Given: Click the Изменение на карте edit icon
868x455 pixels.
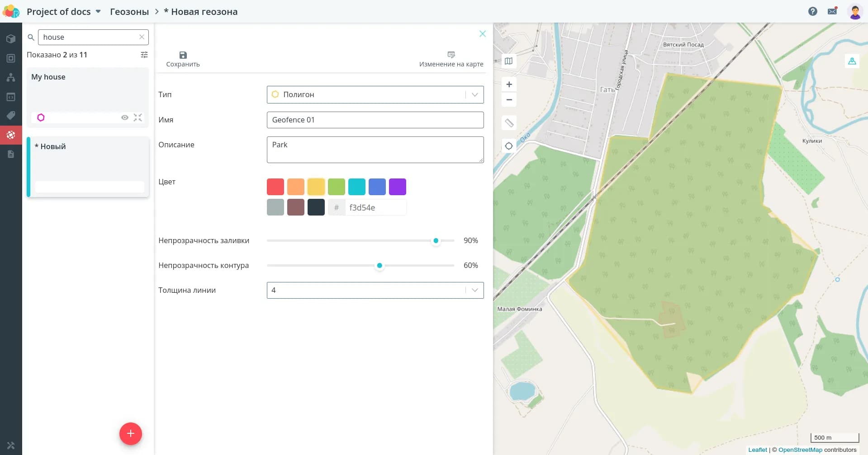Looking at the screenshot, I should (x=451, y=55).
